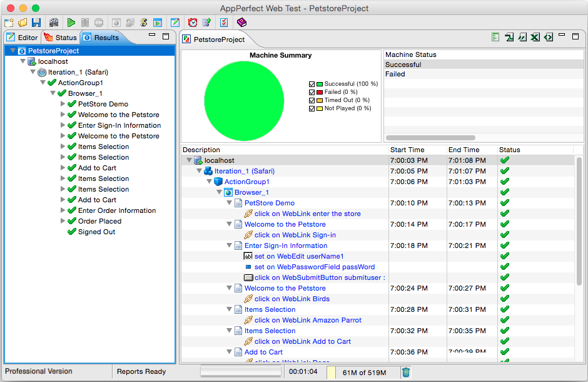Click the greyed STOP sign icon
The height and width of the screenshot is (382, 588).
(x=99, y=23)
